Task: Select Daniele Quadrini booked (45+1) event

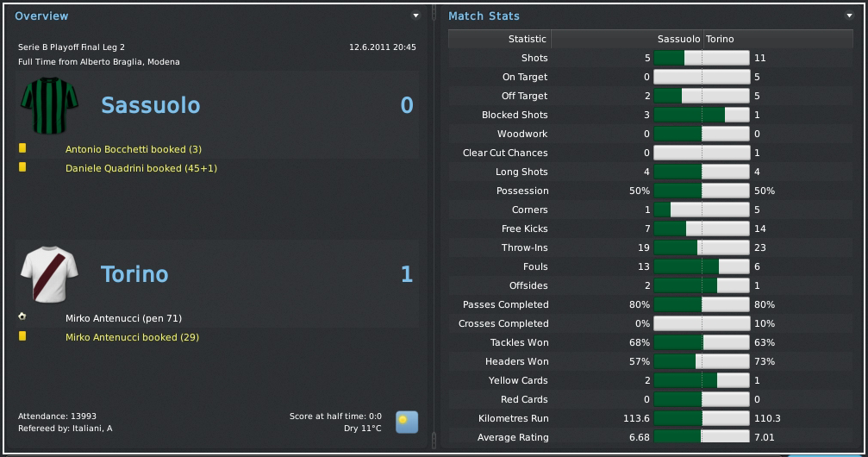Action: click(x=141, y=168)
